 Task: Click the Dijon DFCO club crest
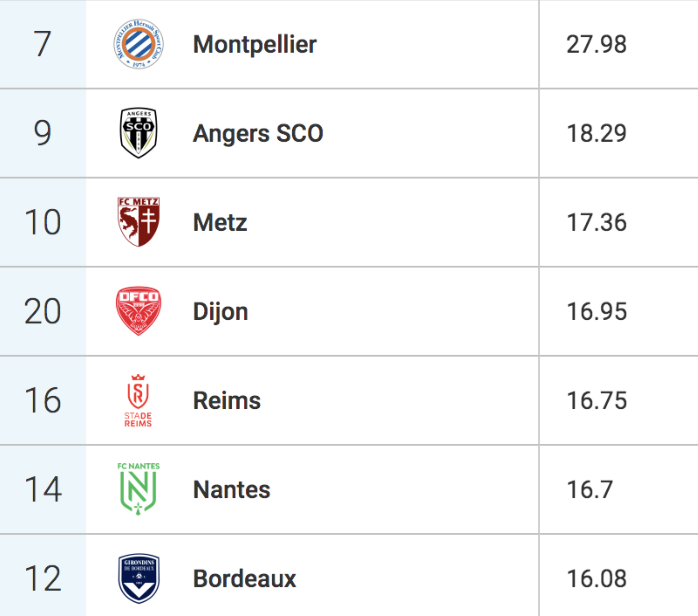click(138, 311)
